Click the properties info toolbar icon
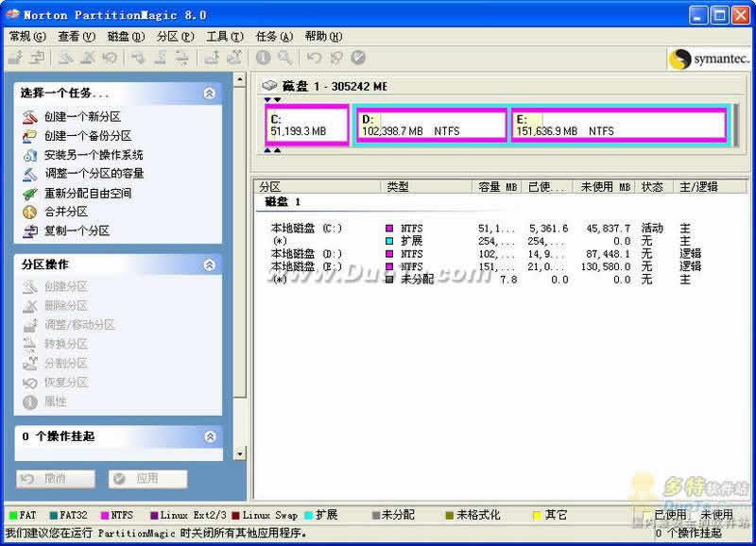 (263, 58)
